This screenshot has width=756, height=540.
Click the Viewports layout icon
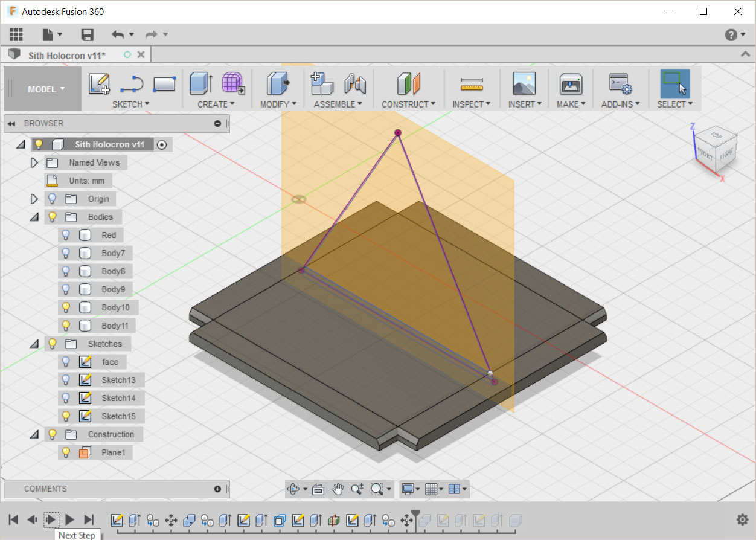(x=455, y=489)
